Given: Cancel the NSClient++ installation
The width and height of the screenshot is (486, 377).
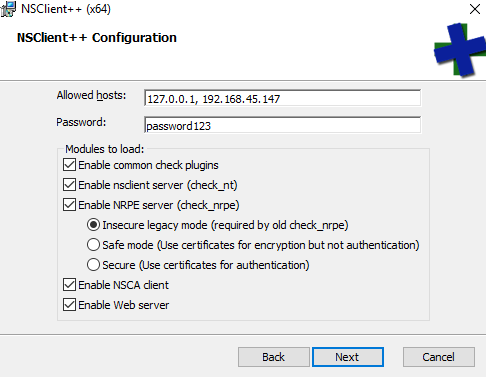Looking at the screenshot, I should coord(439,357).
